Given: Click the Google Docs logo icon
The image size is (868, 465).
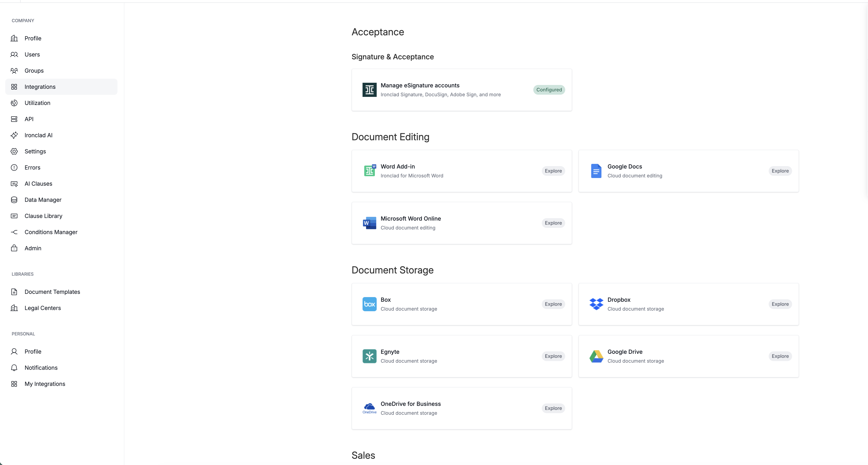Looking at the screenshot, I should click(x=596, y=171).
